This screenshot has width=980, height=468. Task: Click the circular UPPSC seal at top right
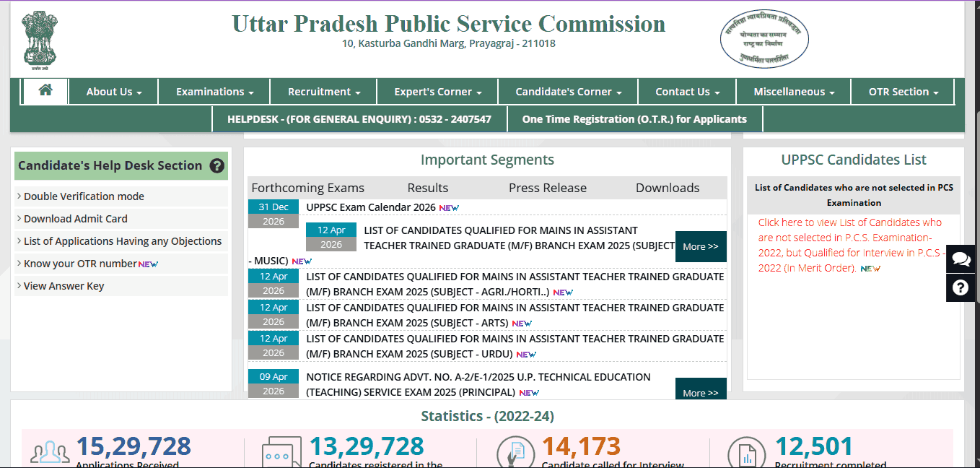coord(764,38)
